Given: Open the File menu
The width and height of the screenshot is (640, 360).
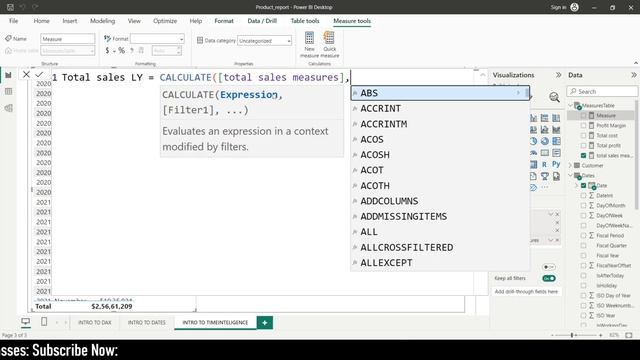Looking at the screenshot, I should pyautogui.click(x=13, y=21).
